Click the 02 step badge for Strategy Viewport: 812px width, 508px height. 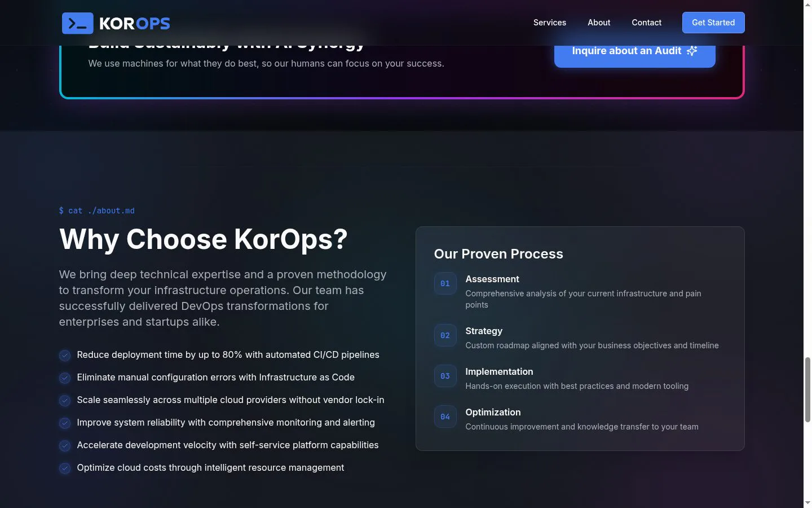point(445,335)
